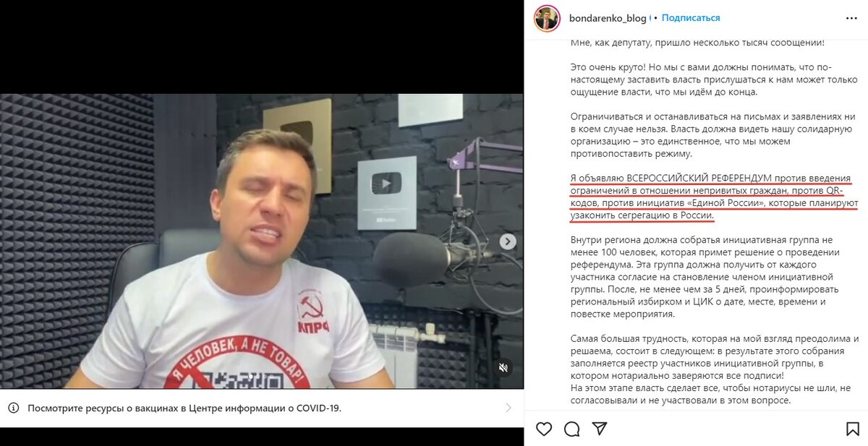This screenshot has width=868, height=446.
Task: Click the black area above video
Action: click(x=262, y=47)
